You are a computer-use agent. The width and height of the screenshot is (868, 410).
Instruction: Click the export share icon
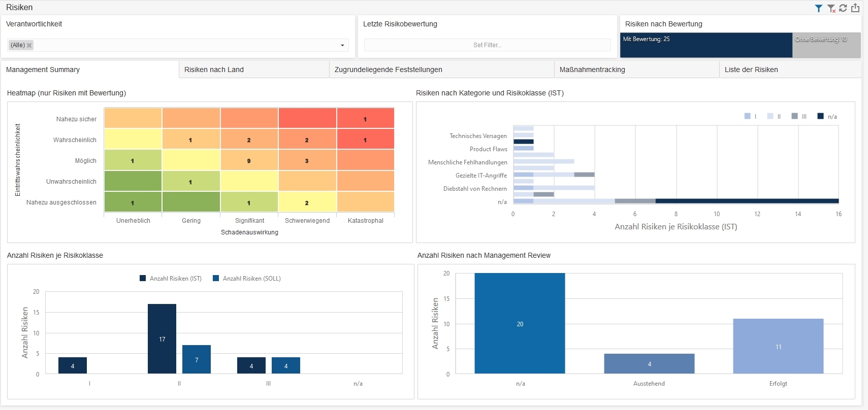(x=855, y=8)
